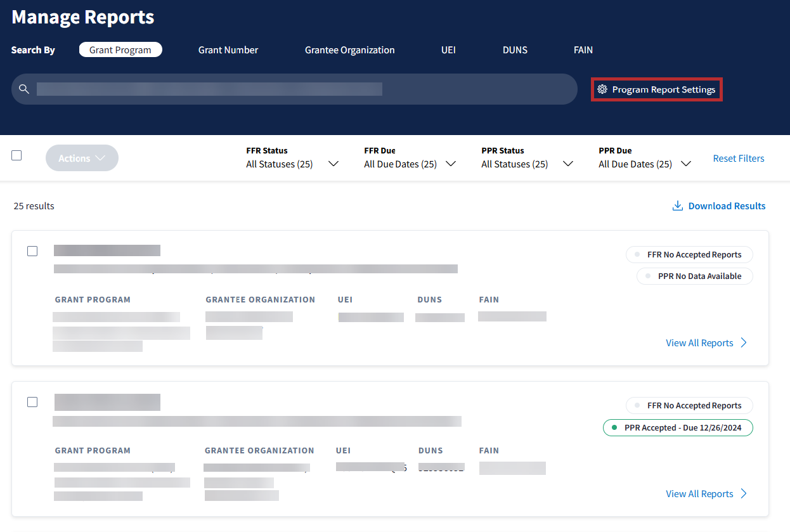Click the Program Report Settings gear icon
Viewport: 790px width, 532px height.
click(x=602, y=90)
